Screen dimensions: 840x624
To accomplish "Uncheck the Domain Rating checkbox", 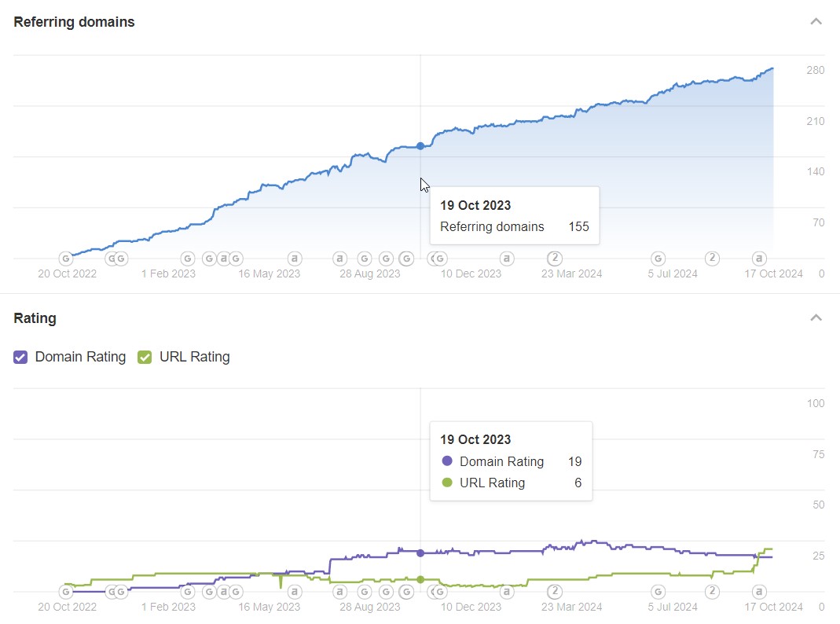I will tap(20, 357).
